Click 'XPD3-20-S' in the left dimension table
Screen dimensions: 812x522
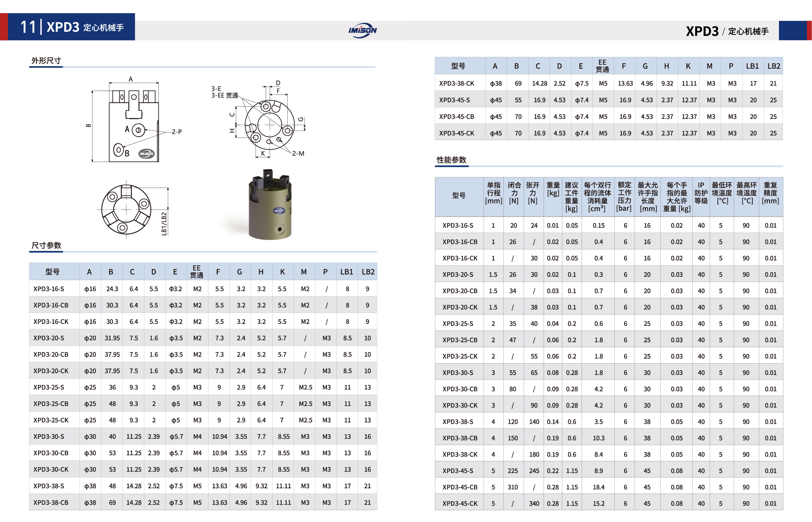[48, 338]
